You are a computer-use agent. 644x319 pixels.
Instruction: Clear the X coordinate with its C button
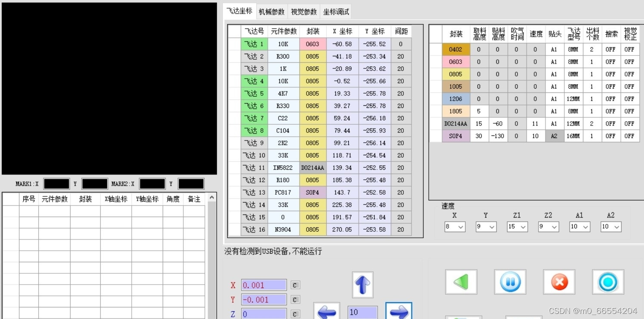point(295,285)
